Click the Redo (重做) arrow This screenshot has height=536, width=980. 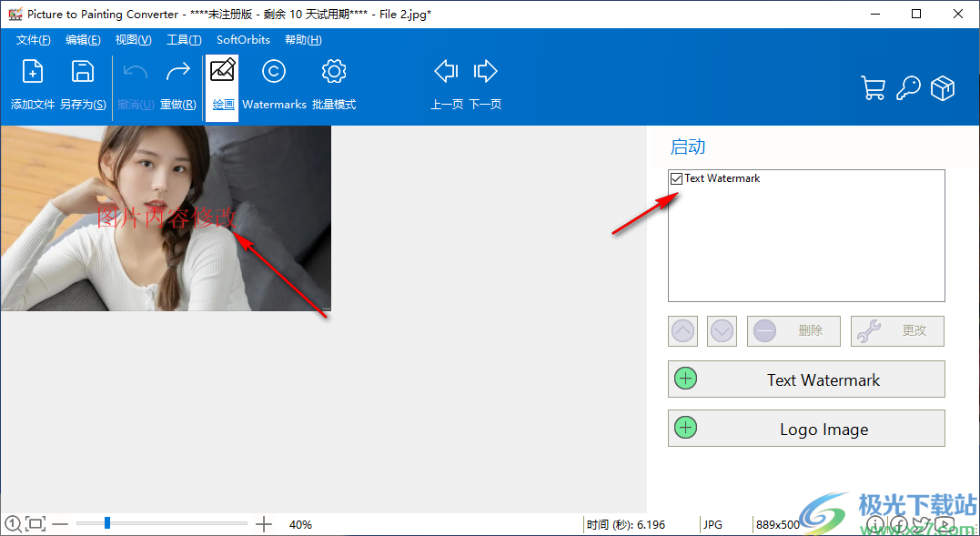coord(178,72)
